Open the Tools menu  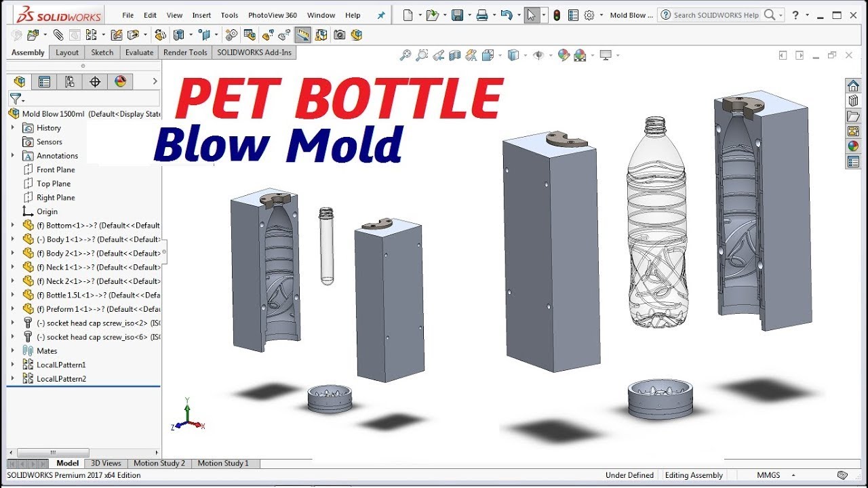click(230, 15)
